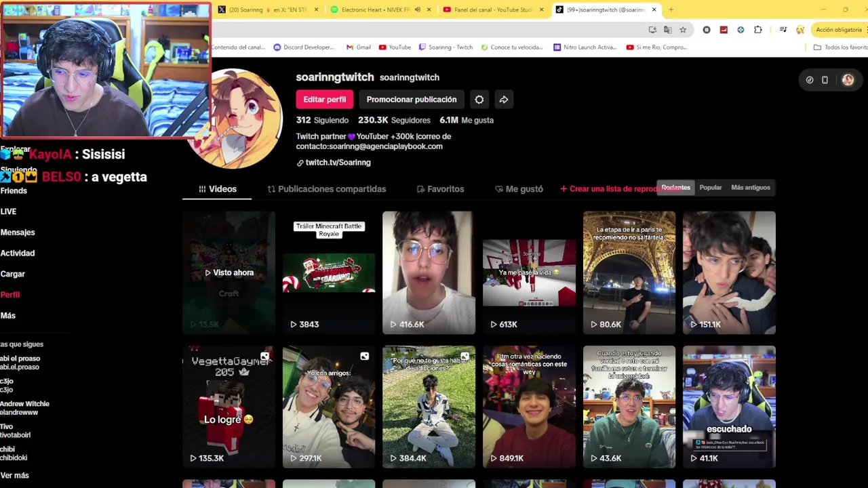Open the VegettaGamer Lo logré video
Image resolution: width=868 pixels, height=488 pixels.
point(229,407)
